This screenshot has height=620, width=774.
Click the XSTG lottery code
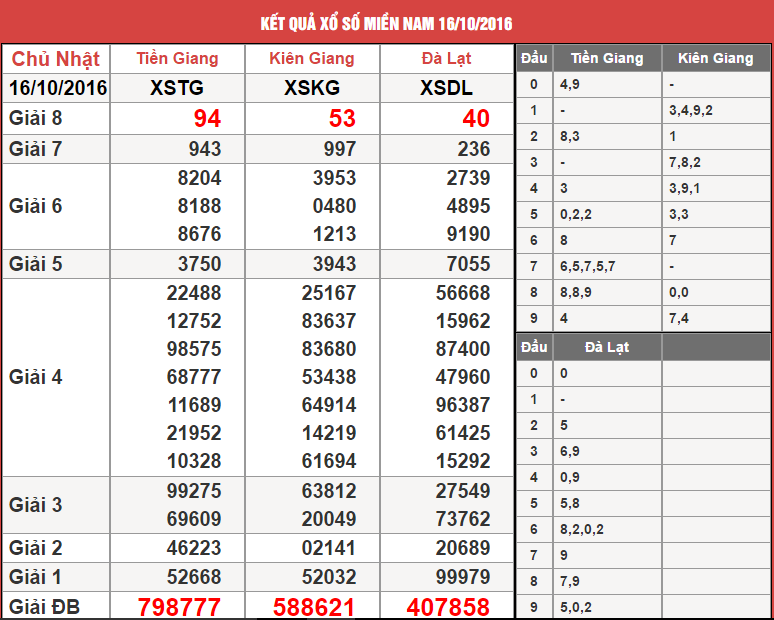[177, 88]
